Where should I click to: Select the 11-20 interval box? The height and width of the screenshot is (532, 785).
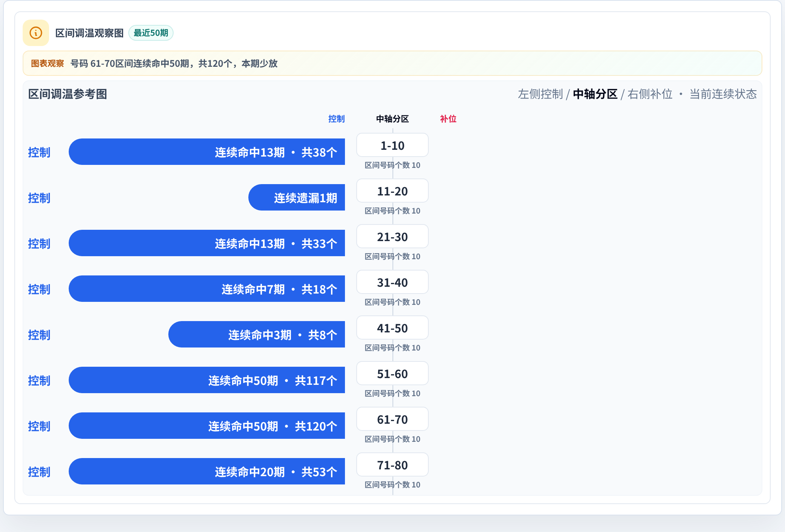[392, 191]
